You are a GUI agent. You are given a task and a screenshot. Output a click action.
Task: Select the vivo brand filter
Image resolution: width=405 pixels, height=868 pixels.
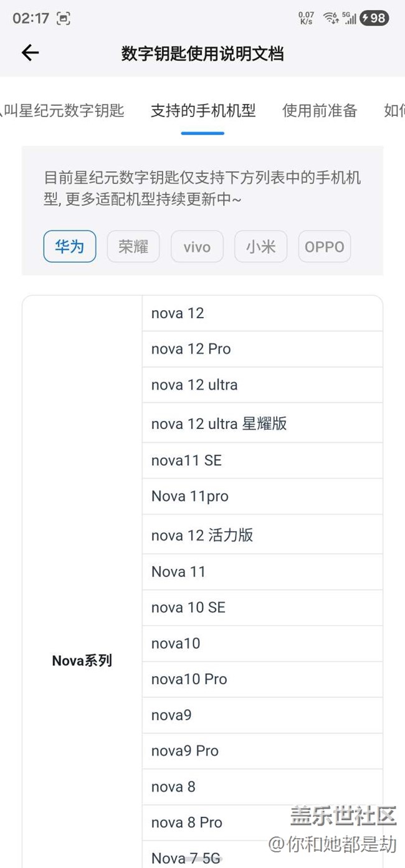tap(197, 247)
